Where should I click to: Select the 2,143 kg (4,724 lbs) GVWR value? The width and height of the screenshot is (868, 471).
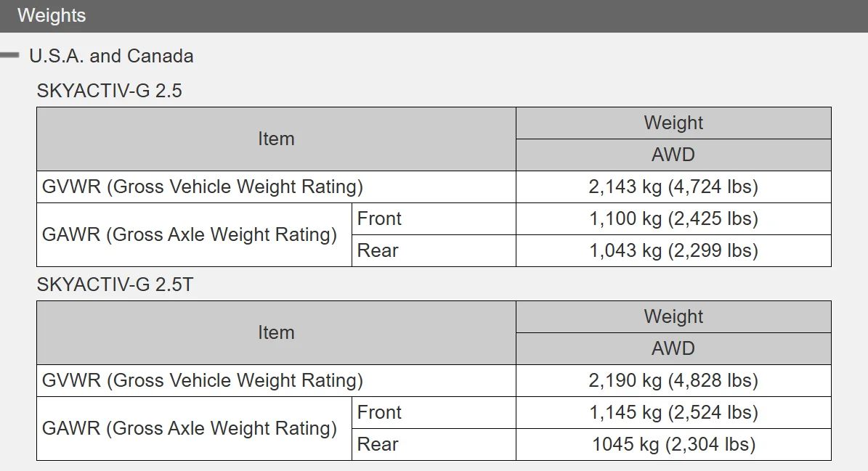pos(673,187)
